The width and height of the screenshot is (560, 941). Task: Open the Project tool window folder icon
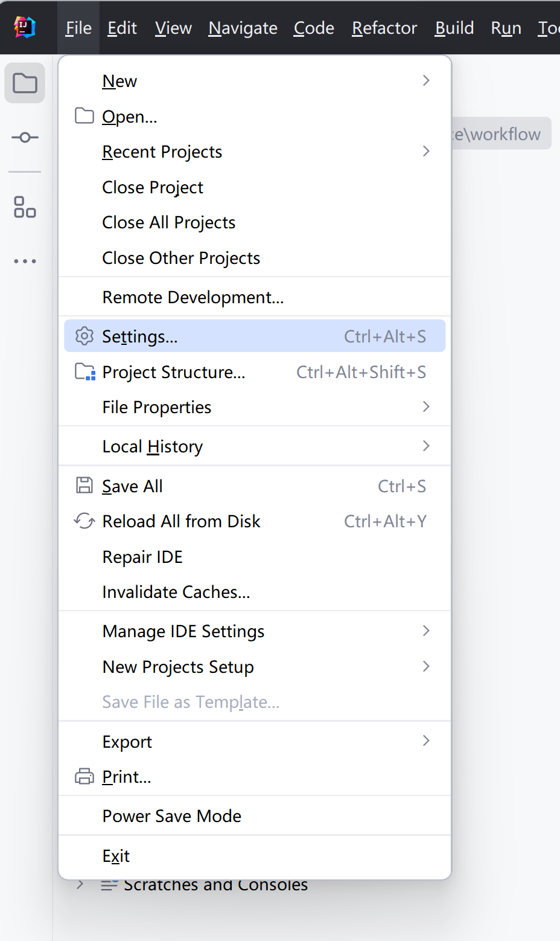(x=25, y=83)
